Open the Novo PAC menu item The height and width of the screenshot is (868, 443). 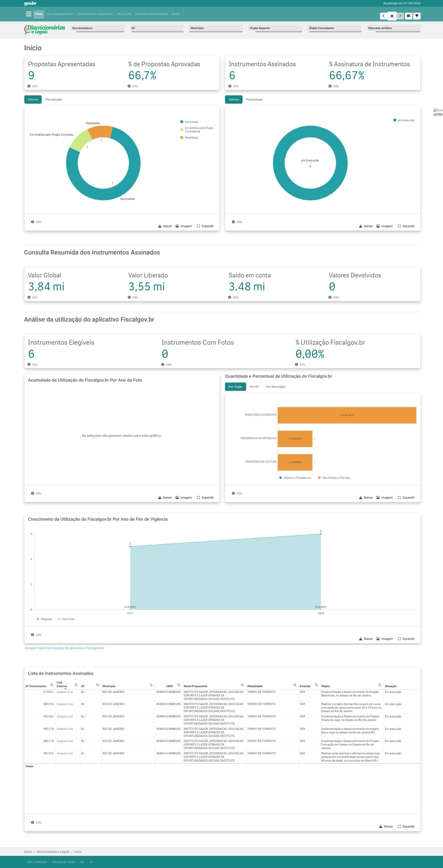click(124, 14)
